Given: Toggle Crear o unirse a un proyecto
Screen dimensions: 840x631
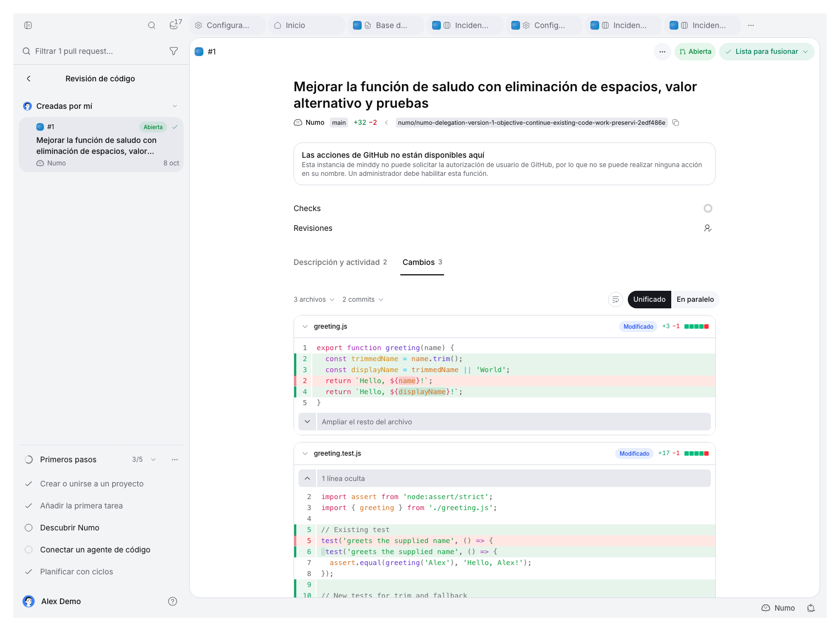Looking at the screenshot, I should click(x=29, y=484).
